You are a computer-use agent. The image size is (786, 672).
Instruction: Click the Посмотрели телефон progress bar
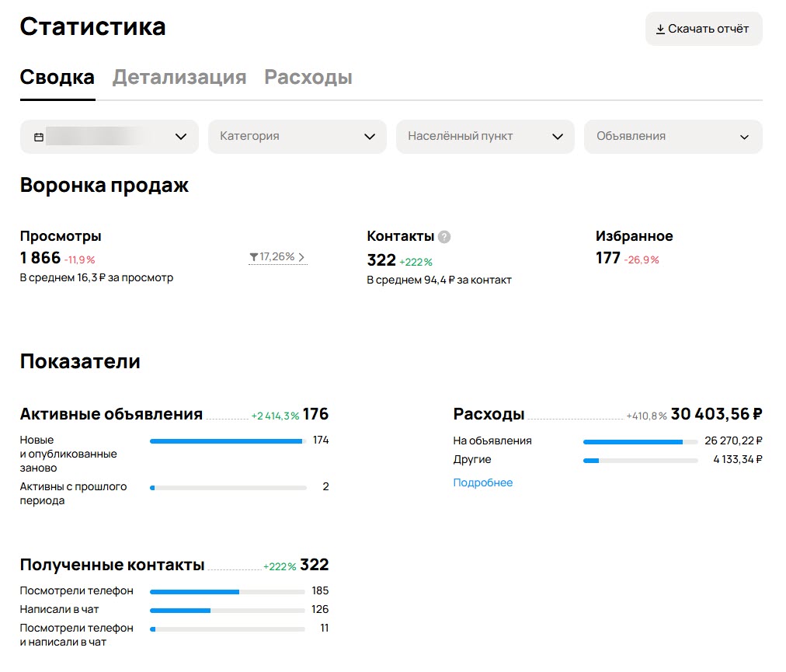coord(227,591)
